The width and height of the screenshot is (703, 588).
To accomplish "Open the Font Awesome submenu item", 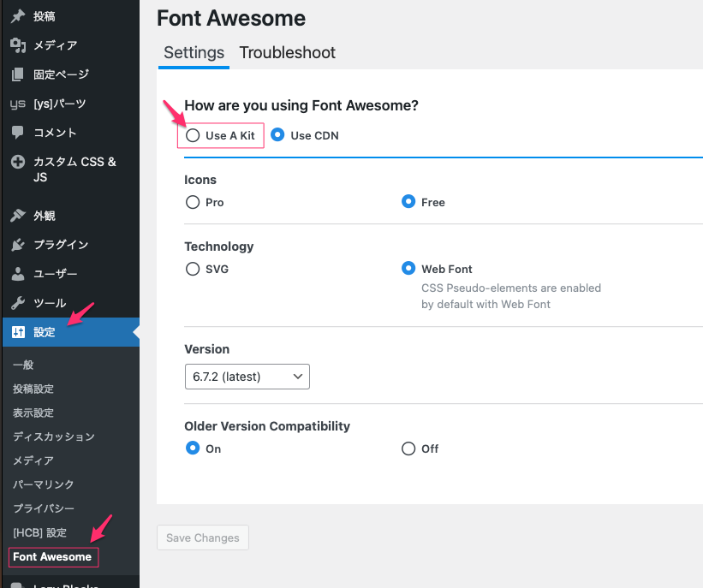I will pos(52,557).
